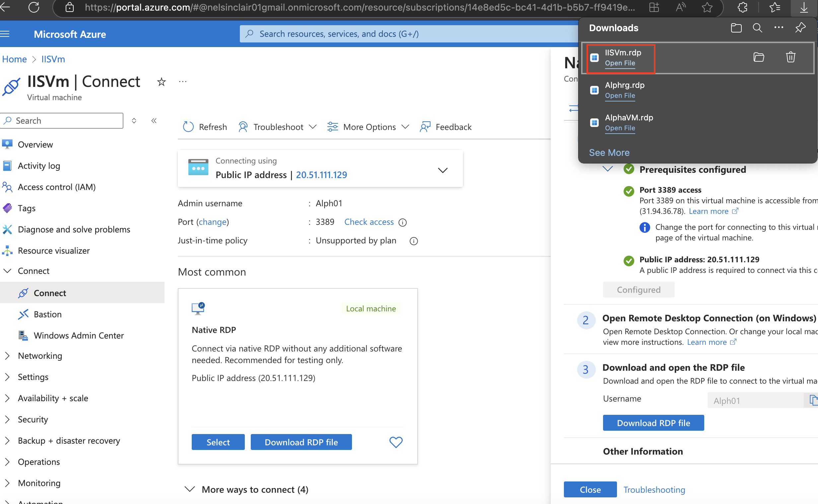Click Select on Native RDP card

point(218,442)
